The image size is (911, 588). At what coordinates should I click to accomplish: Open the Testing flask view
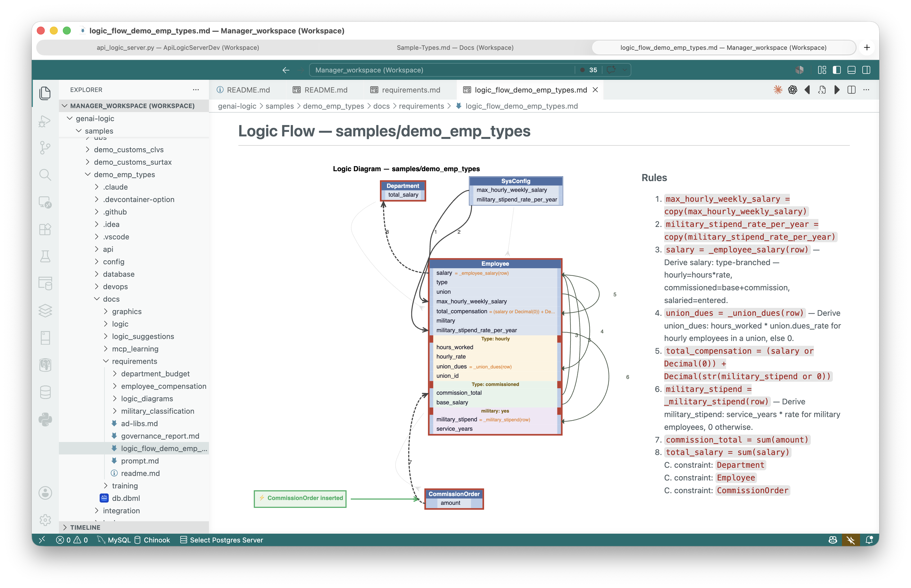coord(45,257)
